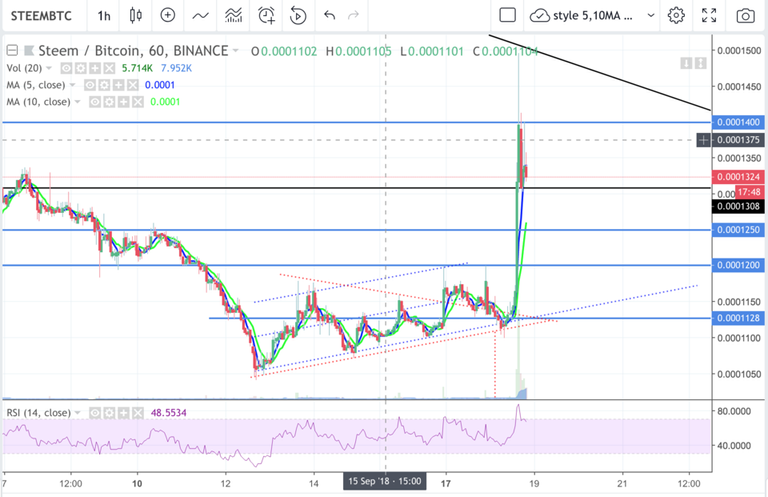Click the flag icon next to Steem / Bitcoin
The width and height of the screenshot is (768, 497).
coord(29,50)
